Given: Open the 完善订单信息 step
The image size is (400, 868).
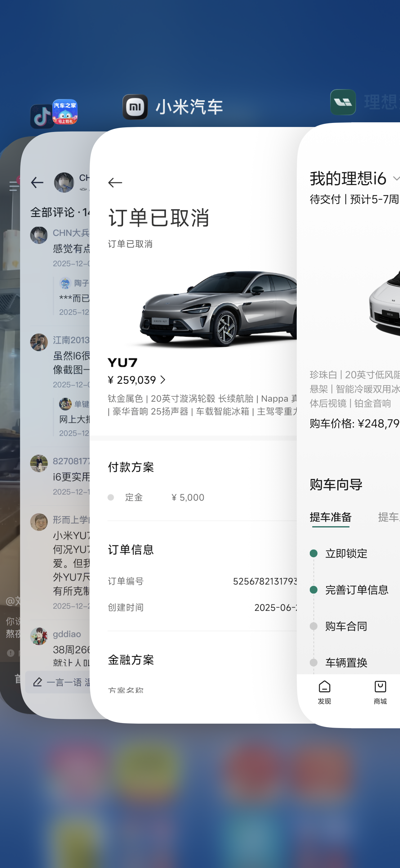Looking at the screenshot, I should click(357, 590).
